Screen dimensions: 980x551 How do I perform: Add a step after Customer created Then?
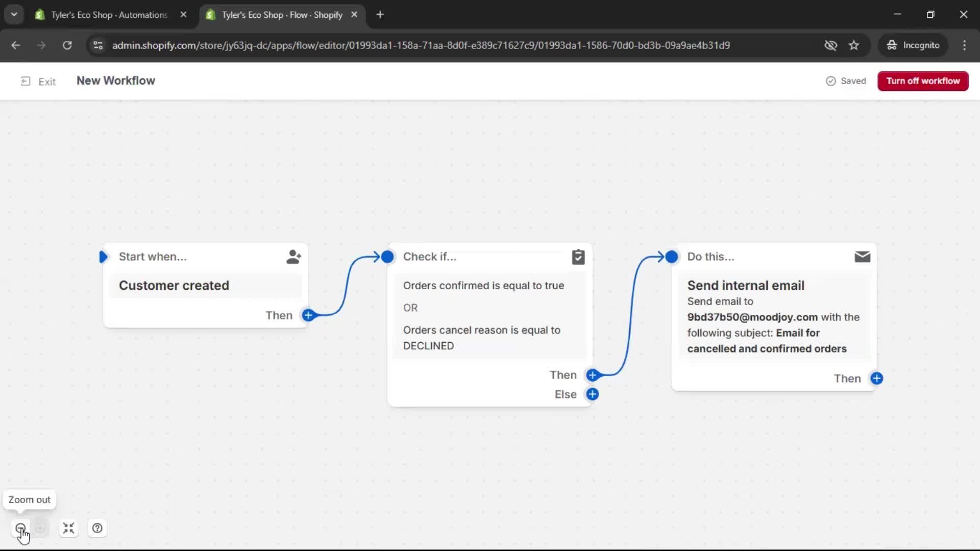[x=308, y=315]
